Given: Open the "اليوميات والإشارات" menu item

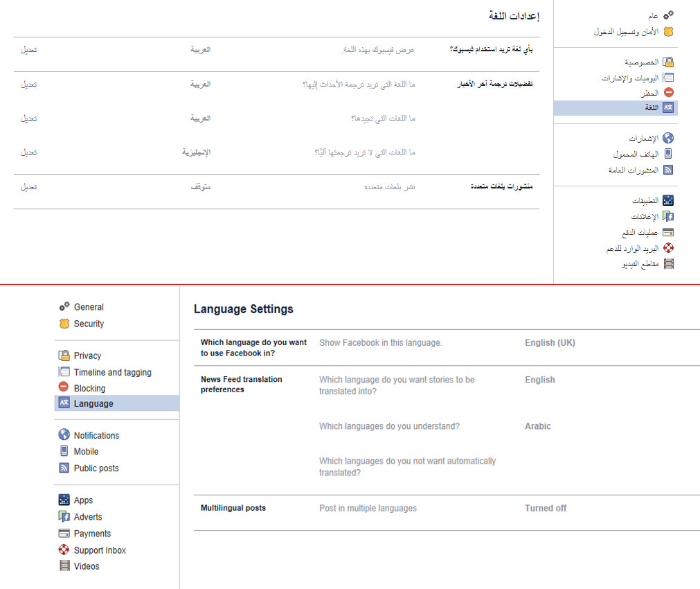Looking at the screenshot, I should 630,78.
